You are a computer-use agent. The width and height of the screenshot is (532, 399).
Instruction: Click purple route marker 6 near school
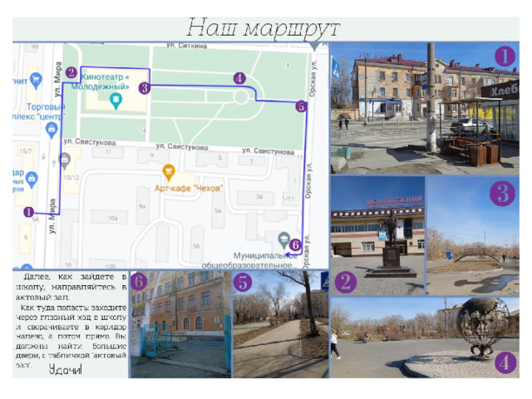(295, 244)
